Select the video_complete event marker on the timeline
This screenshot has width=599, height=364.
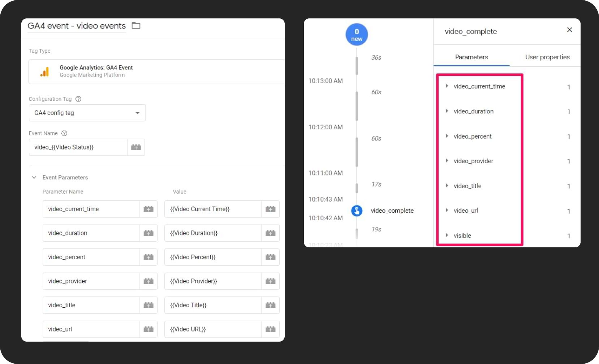[x=392, y=211]
